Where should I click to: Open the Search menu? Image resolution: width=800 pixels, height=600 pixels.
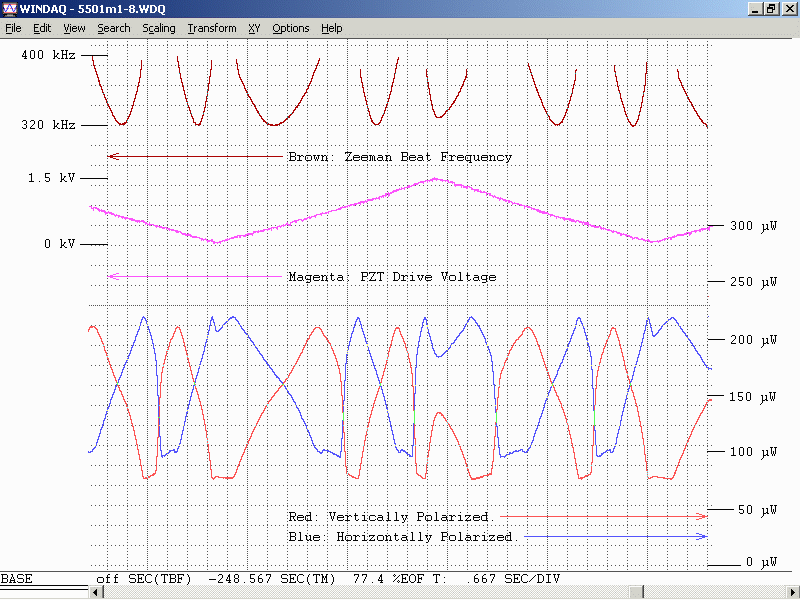(113, 28)
